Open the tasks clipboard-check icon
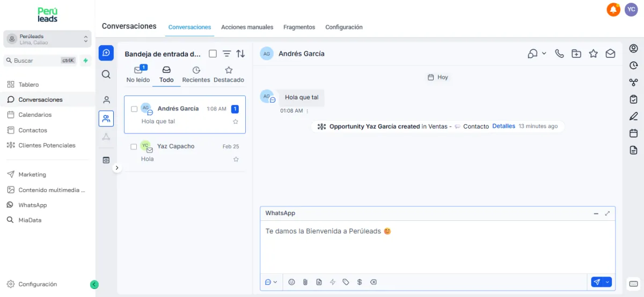 [x=633, y=99]
